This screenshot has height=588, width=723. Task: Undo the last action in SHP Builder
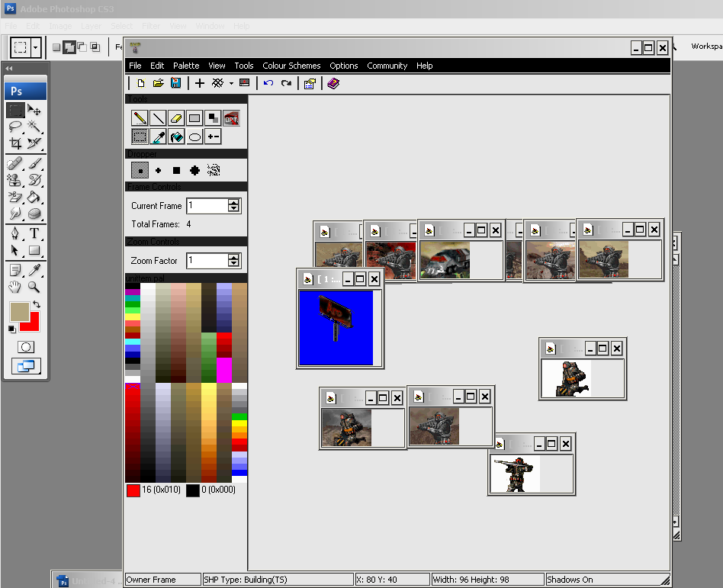(x=268, y=83)
